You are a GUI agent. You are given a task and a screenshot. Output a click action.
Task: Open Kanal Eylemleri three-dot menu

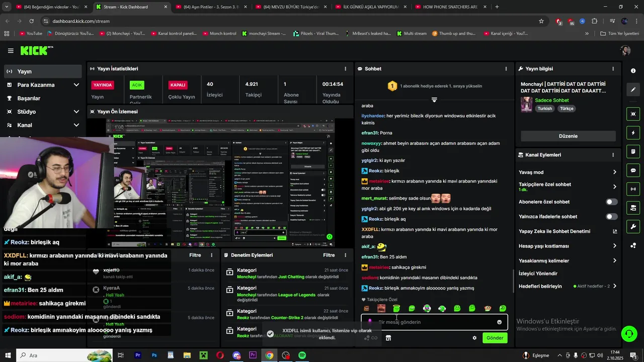(x=613, y=155)
